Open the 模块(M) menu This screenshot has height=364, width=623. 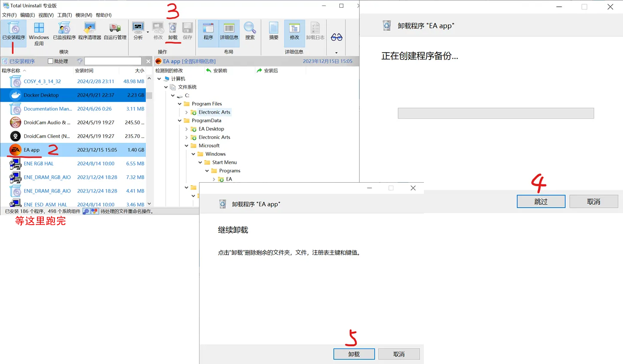(84, 15)
